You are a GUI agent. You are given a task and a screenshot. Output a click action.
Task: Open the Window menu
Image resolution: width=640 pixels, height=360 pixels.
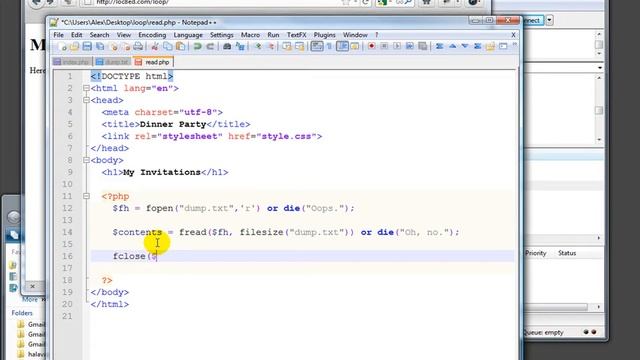click(x=355, y=35)
